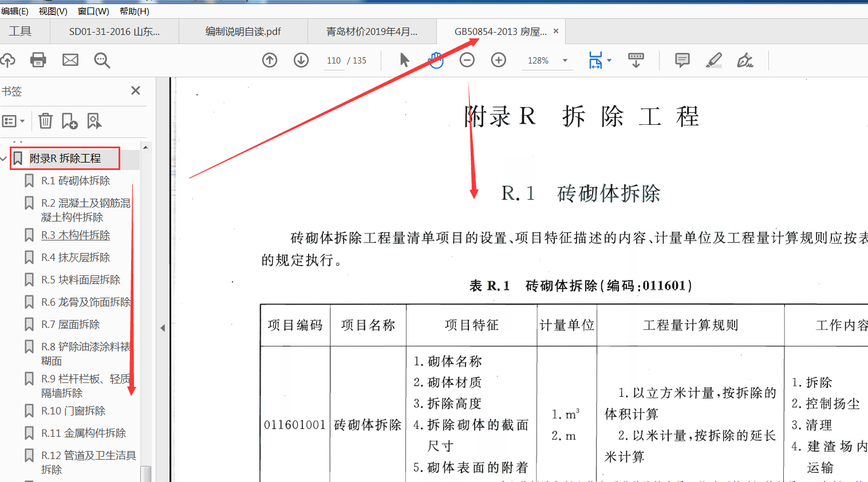Click the 项目编码 column header
Image resolution: width=868 pixels, height=482 pixels.
pyautogui.click(x=295, y=325)
